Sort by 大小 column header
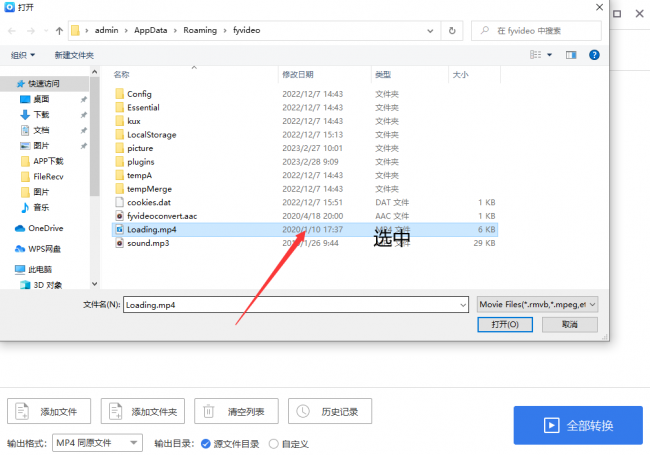650x455 pixels. [461, 75]
